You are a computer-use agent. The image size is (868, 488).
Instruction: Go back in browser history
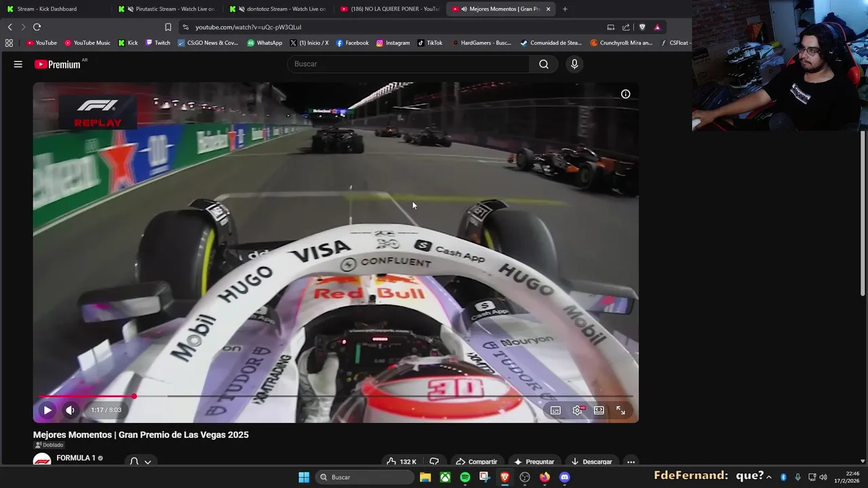tap(10, 27)
